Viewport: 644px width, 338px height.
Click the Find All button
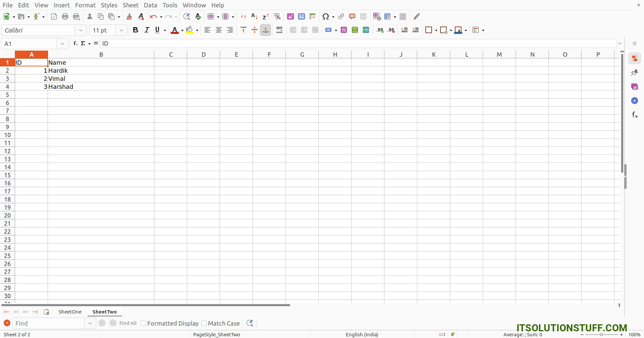coord(128,323)
